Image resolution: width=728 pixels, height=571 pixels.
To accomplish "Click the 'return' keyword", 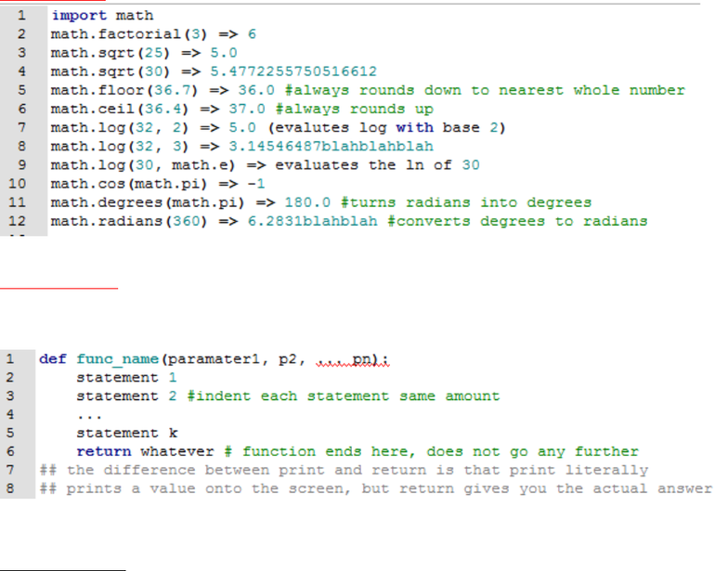I will tap(104, 451).
